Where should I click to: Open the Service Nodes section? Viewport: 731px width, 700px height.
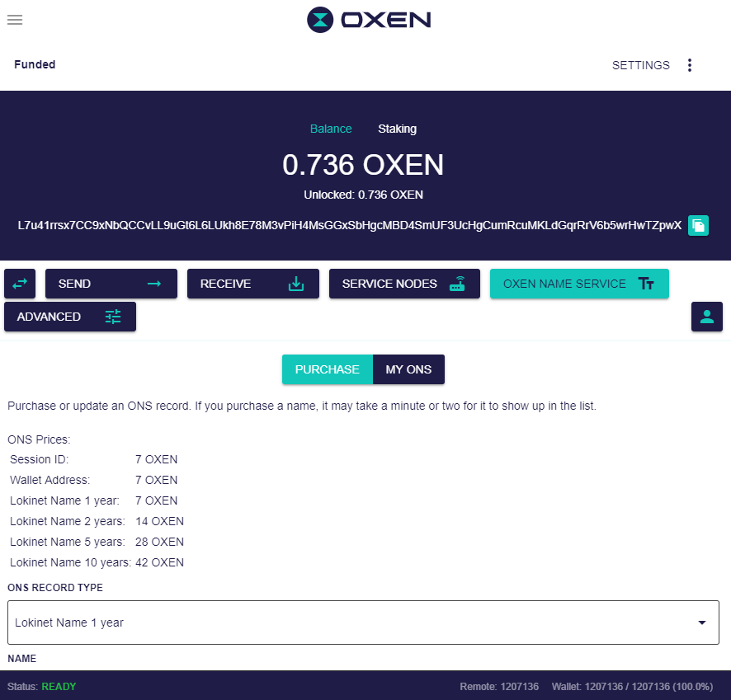[x=404, y=284]
